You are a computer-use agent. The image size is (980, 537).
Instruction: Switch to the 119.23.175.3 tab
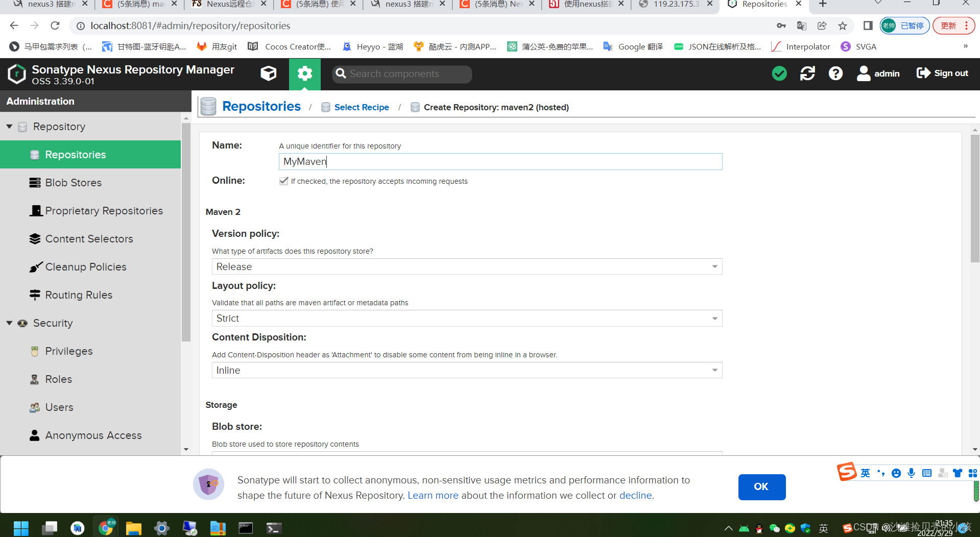675,4
